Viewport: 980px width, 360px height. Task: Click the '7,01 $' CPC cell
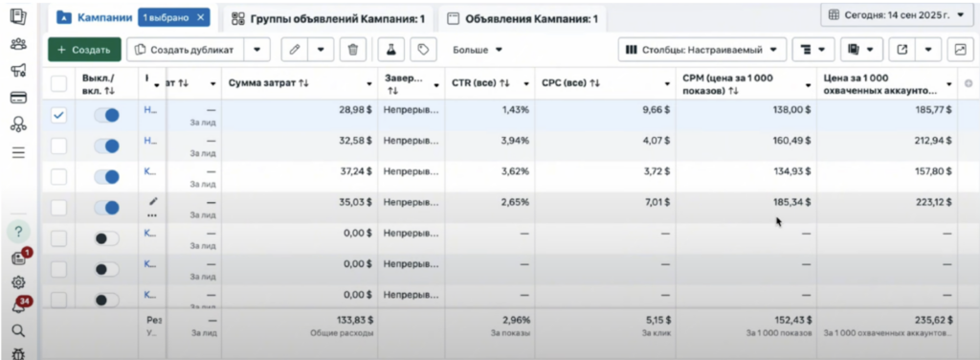tap(657, 202)
